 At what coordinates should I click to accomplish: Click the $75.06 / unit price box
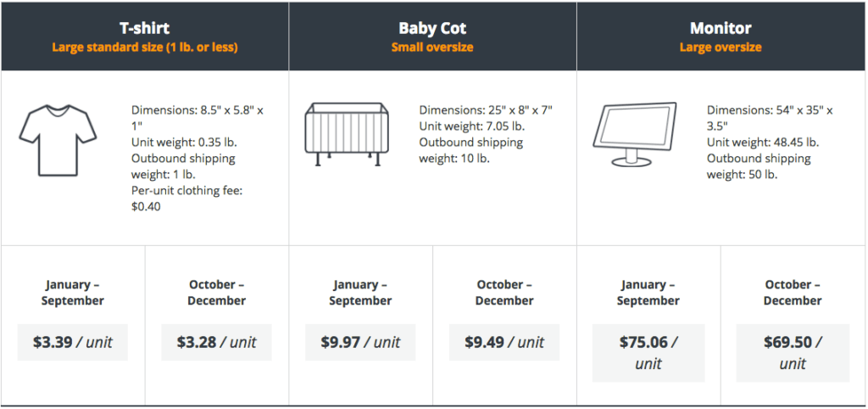648,353
